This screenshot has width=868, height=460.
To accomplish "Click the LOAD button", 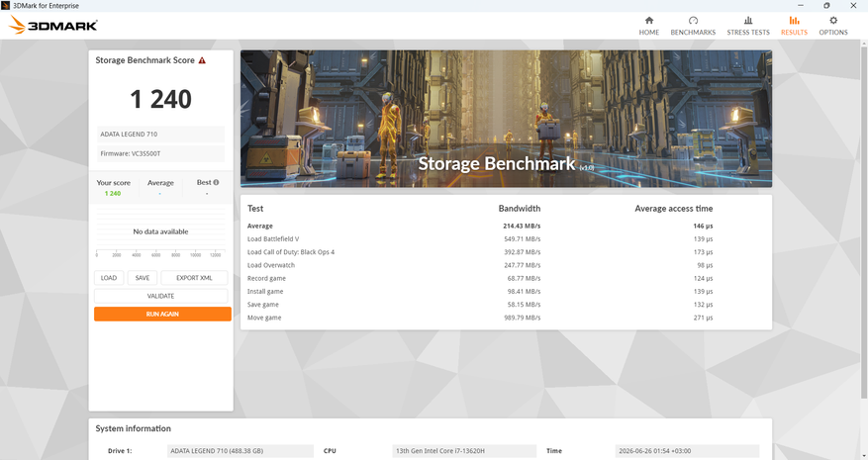I will [109, 278].
